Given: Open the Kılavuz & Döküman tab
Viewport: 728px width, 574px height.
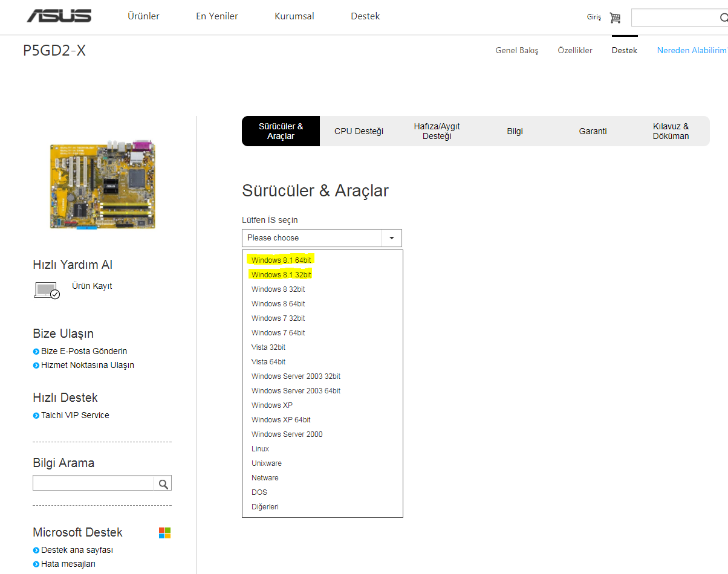Looking at the screenshot, I should (x=671, y=131).
